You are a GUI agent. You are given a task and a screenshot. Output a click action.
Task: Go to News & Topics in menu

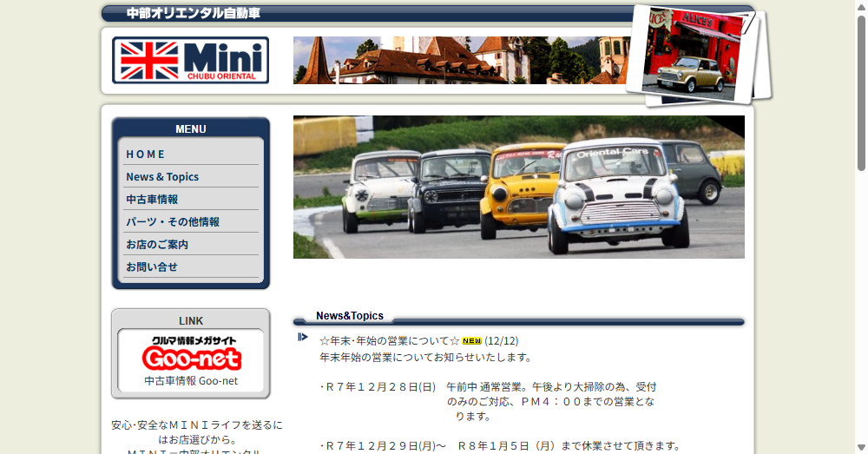[162, 176]
